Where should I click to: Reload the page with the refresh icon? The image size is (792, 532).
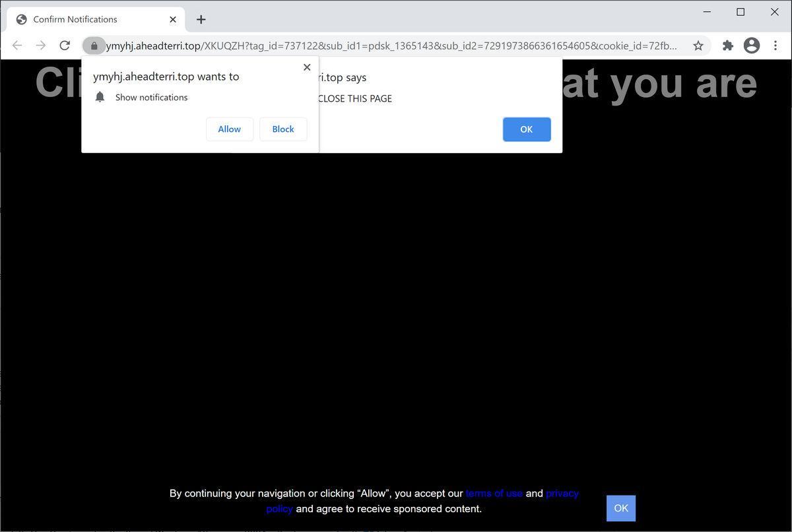(65, 46)
